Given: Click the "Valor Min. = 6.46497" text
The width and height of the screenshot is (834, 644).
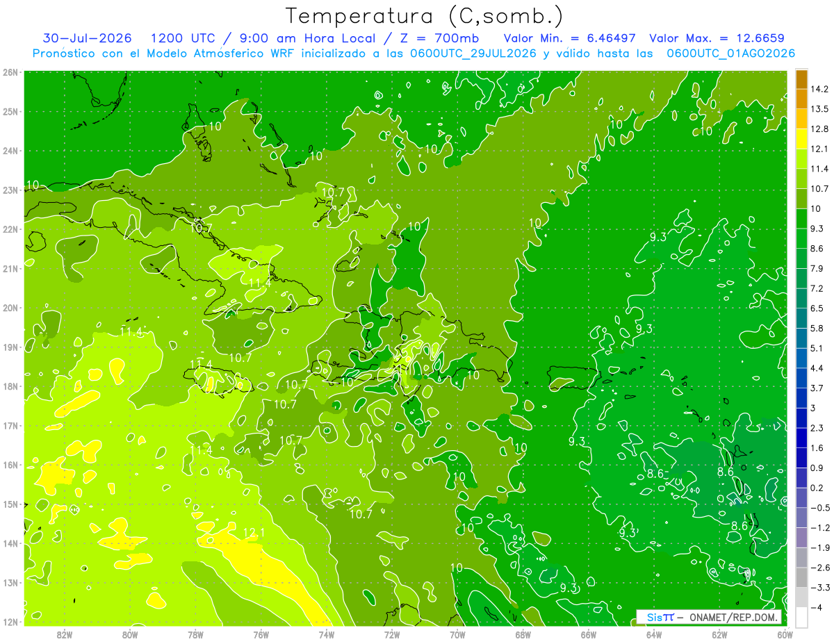Looking at the screenshot, I should (570, 38).
